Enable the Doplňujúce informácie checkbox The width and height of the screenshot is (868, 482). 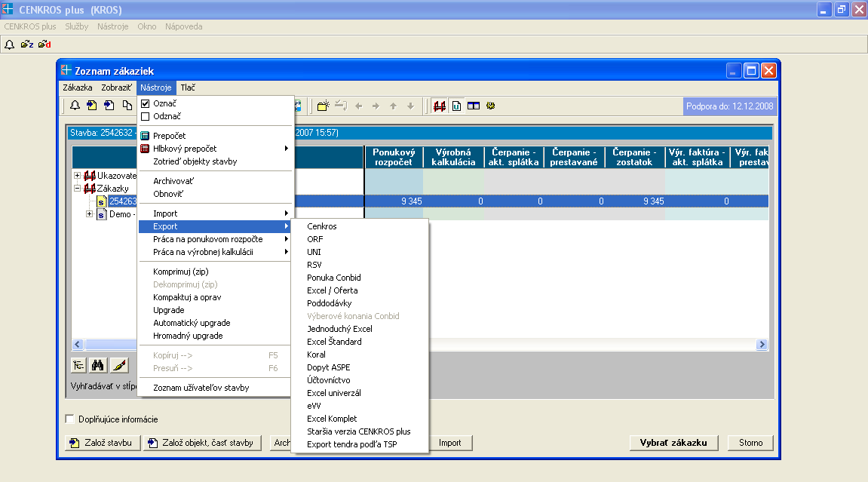point(69,419)
